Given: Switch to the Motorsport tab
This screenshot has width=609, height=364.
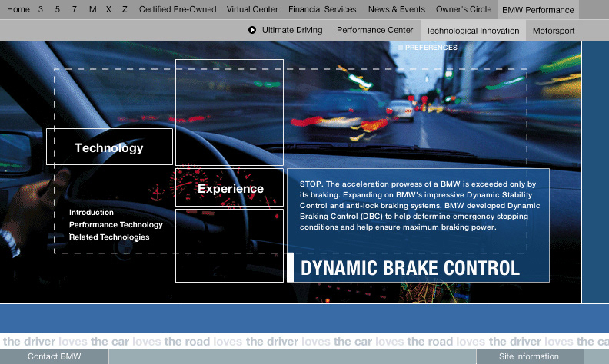Looking at the screenshot, I should pos(554,31).
